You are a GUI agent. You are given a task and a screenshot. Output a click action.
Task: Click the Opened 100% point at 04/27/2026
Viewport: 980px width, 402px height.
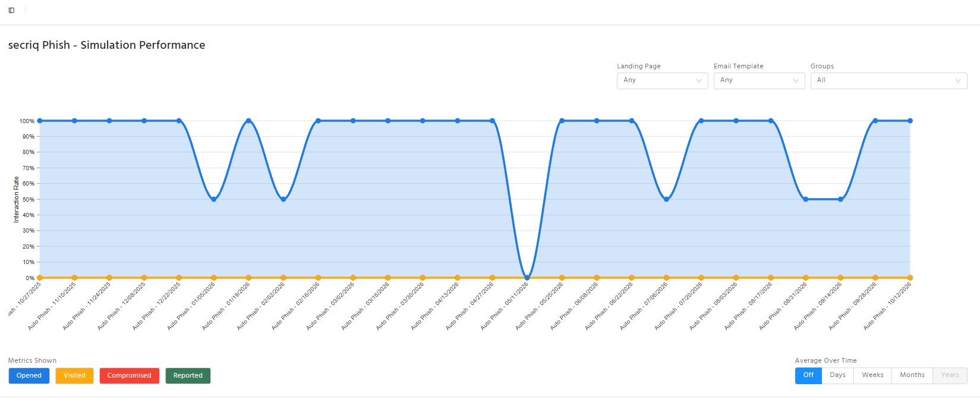pos(492,121)
